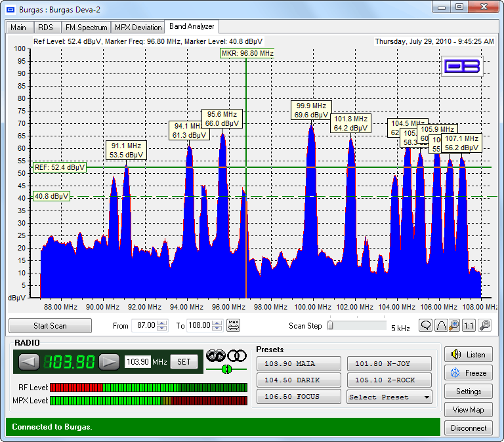The height and width of the screenshot is (442, 504).
Task: Click the DB logo in graph corner
Action: (x=463, y=66)
